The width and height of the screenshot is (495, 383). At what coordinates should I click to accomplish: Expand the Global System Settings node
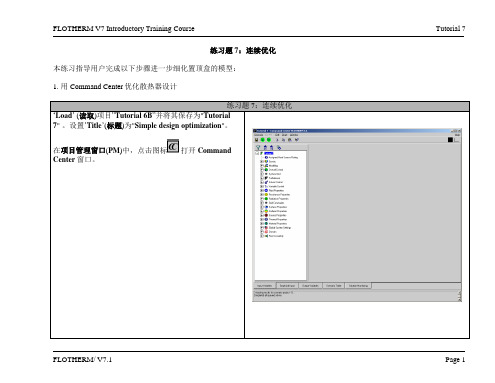point(262,228)
